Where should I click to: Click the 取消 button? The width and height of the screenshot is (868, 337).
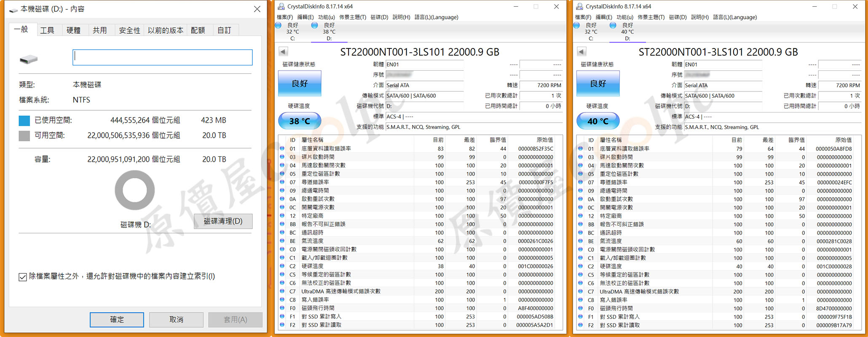[x=176, y=320]
